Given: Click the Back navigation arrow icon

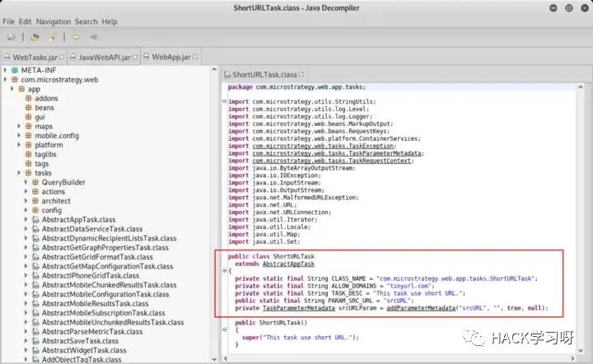Looking at the screenshot, I should click(x=76, y=37).
